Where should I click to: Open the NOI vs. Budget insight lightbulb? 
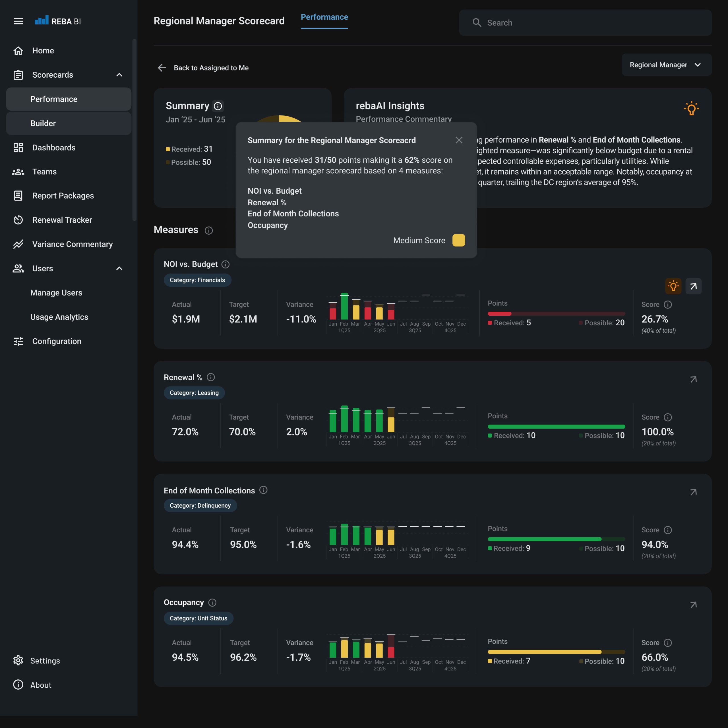tap(673, 286)
